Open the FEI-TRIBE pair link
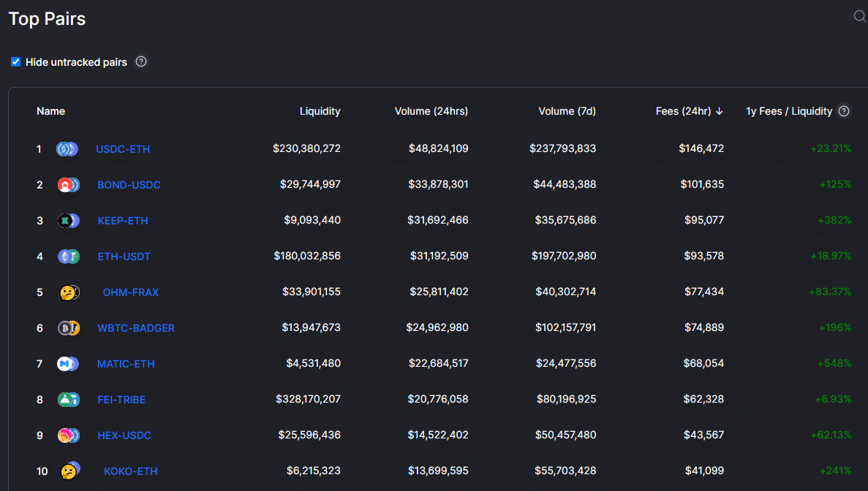Screen dimensions: 868x491 (121, 400)
